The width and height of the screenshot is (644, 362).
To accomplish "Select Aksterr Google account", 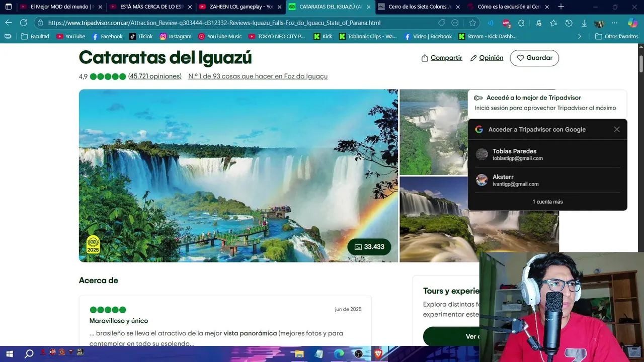I will coord(547,180).
